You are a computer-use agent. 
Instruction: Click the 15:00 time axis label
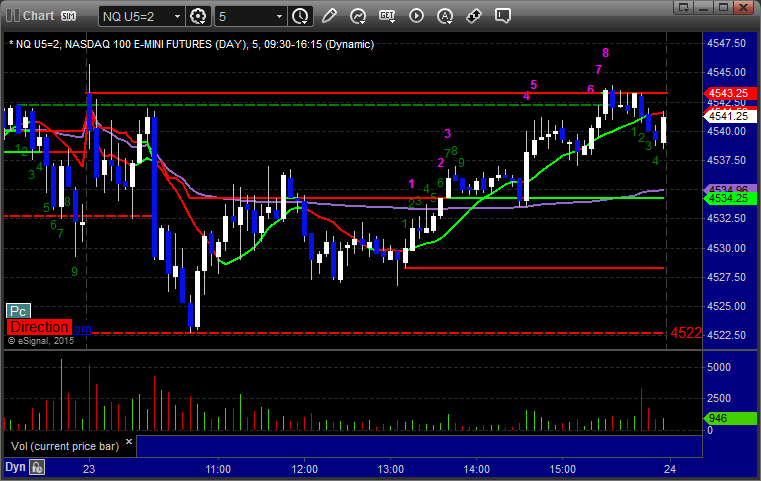coord(563,469)
